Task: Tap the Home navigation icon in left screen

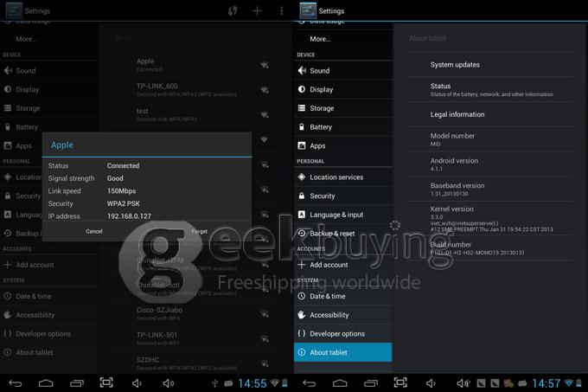Action: (x=46, y=383)
